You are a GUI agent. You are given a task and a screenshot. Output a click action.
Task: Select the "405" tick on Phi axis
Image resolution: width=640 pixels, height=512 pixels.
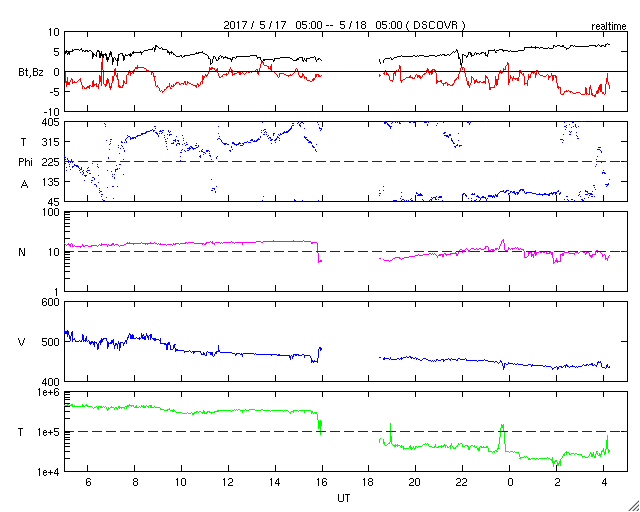[x=51, y=122]
